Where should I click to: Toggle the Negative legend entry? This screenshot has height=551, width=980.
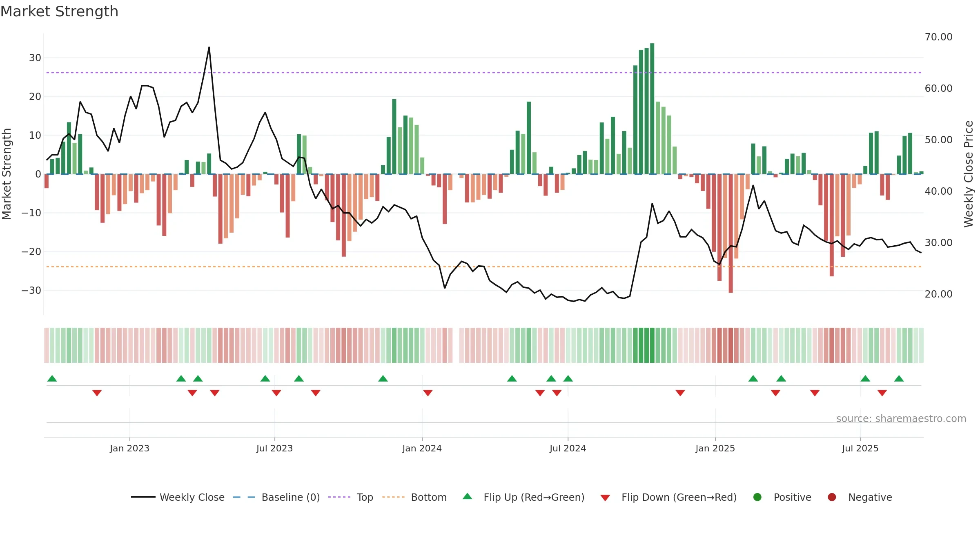click(860, 497)
